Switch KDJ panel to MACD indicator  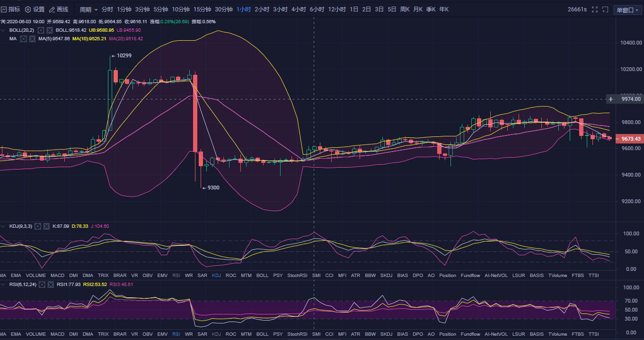(x=57, y=275)
